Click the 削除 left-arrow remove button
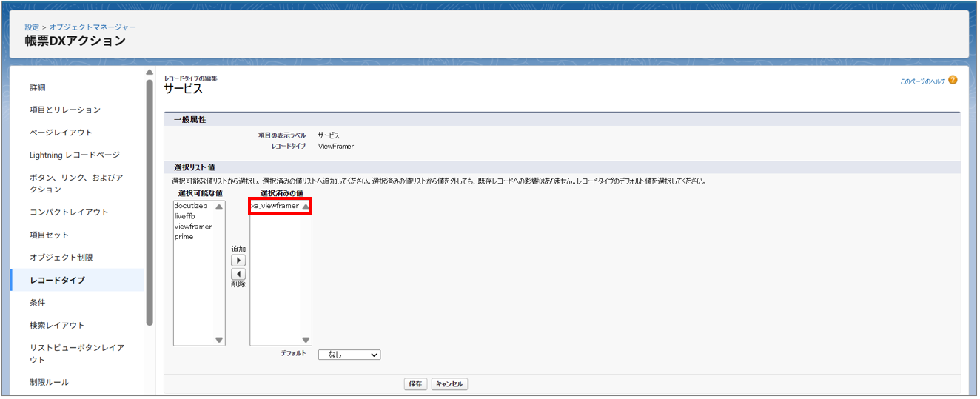Viewport: 980px width, 399px height. [238, 274]
